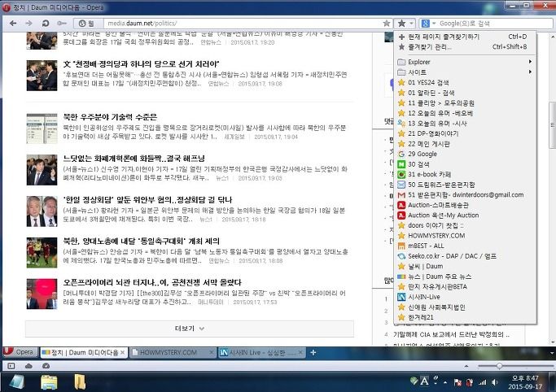The width and height of the screenshot is (556, 392).
Task: Open bookmark '22 메인 게시판'
Action: 465,144
